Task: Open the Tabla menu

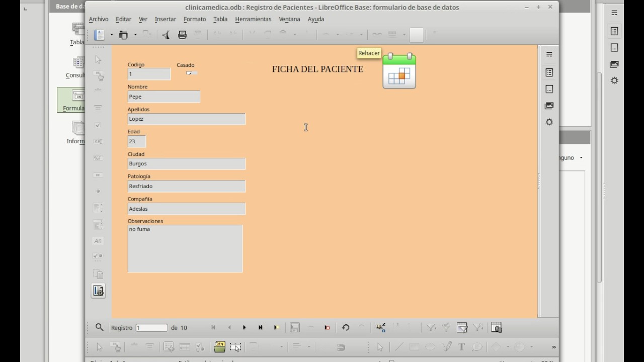Action: coord(220,19)
